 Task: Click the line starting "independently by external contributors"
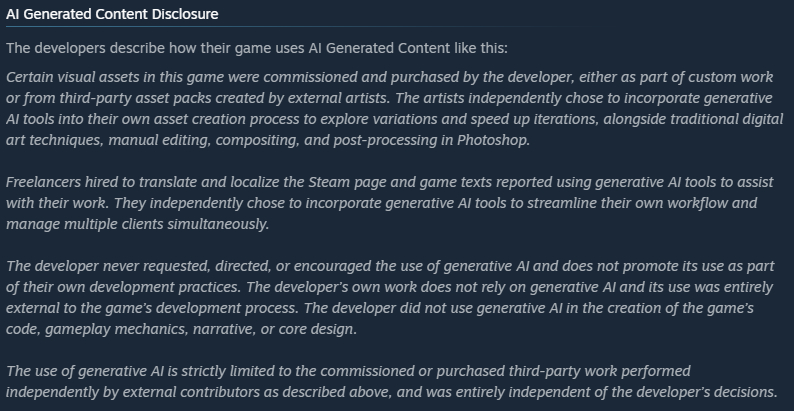point(391,392)
